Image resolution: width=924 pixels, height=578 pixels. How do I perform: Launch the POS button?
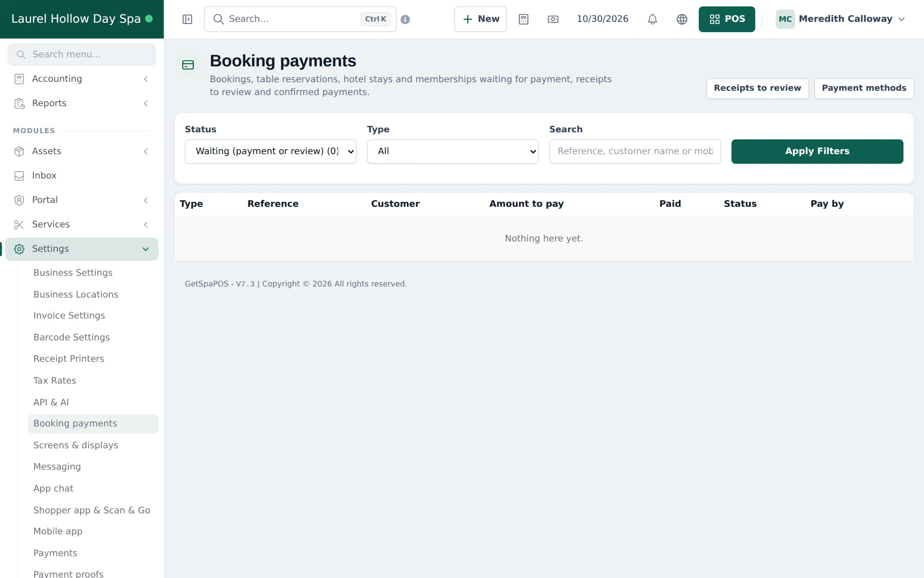[x=727, y=19]
